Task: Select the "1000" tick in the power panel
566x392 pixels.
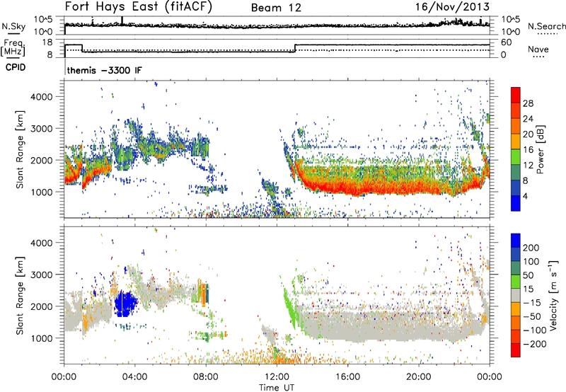Action: pos(41,192)
